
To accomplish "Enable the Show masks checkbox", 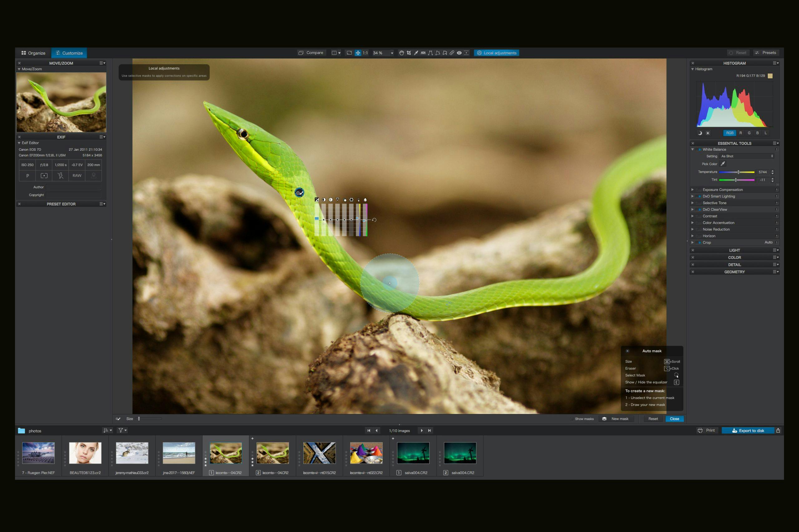I will click(572, 419).
